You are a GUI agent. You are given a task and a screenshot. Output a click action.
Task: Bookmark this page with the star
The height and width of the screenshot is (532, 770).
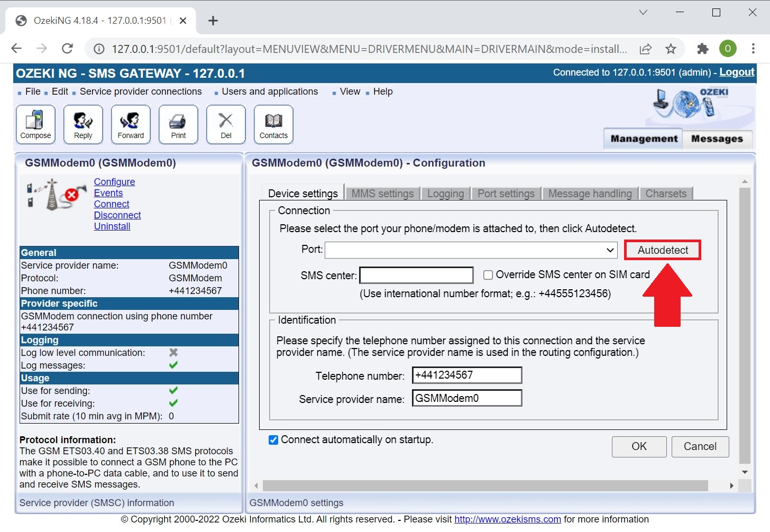pos(671,49)
